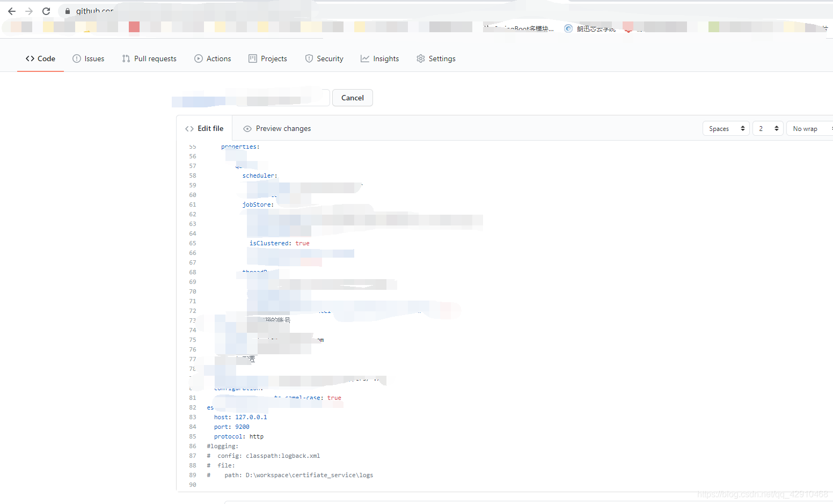Go back with the browser back arrow
Image resolution: width=833 pixels, height=504 pixels.
12,11
